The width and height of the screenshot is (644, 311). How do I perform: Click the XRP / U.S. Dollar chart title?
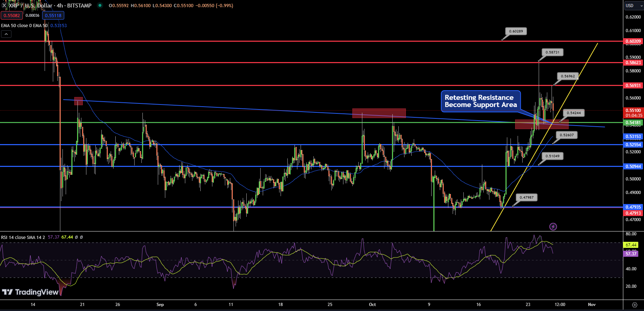click(50, 5)
